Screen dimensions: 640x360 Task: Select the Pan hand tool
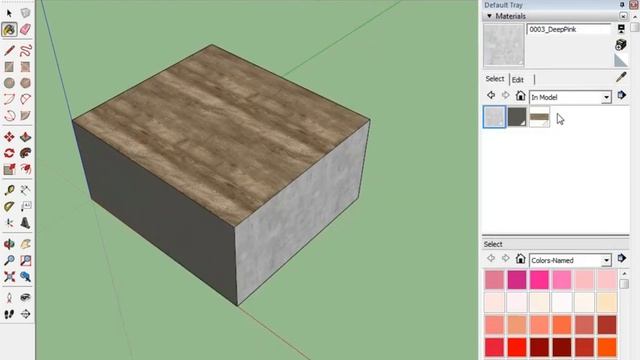[x=25, y=244]
